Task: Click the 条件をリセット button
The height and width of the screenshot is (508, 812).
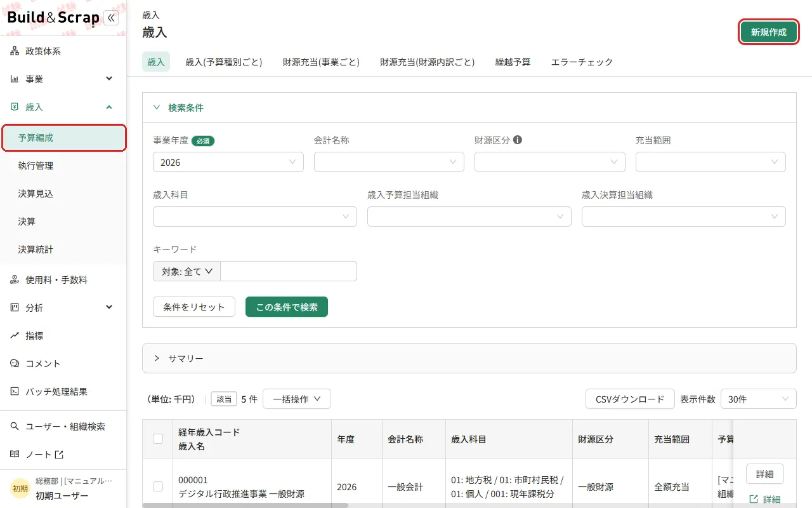Action: tap(194, 307)
